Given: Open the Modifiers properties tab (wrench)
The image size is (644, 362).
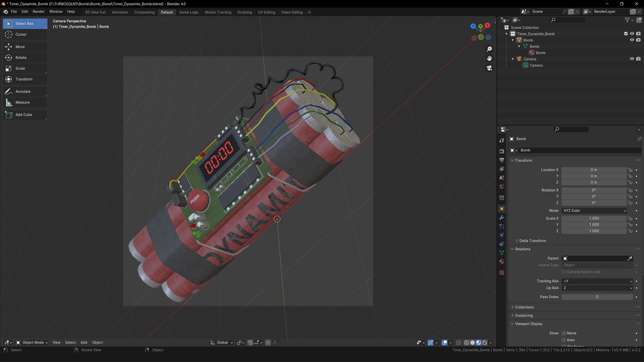Looking at the screenshot, I should pyautogui.click(x=502, y=218).
